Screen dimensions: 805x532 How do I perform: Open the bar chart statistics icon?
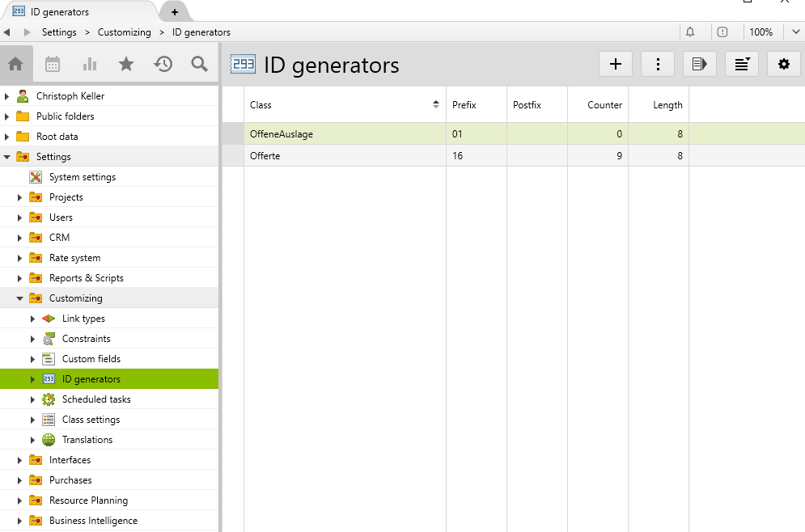pyautogui.click(x=90, y=65)
